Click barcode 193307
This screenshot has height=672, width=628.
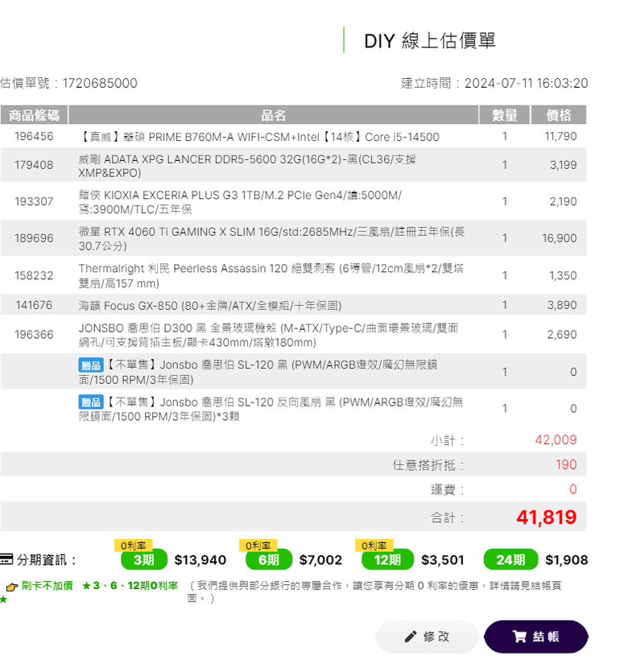tap(34, 201)
